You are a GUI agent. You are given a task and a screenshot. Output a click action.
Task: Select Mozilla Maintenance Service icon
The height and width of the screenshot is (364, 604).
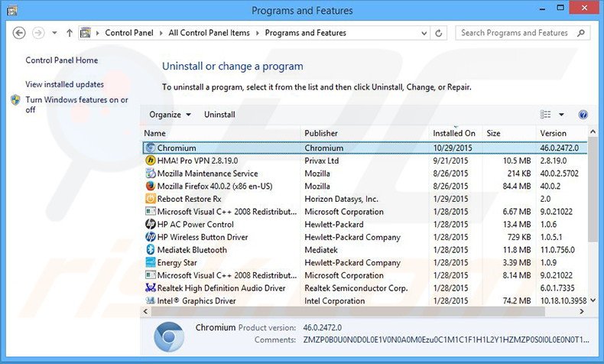point(150,173)
